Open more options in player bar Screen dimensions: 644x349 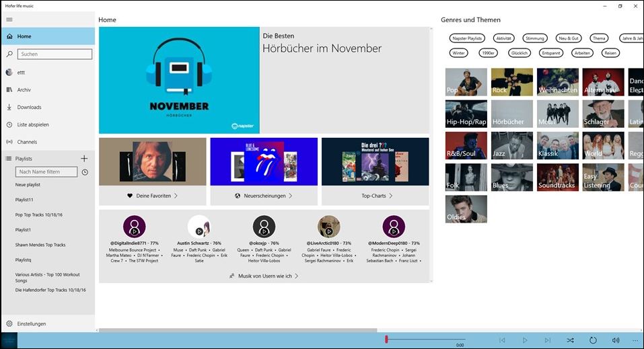(635, 340)
